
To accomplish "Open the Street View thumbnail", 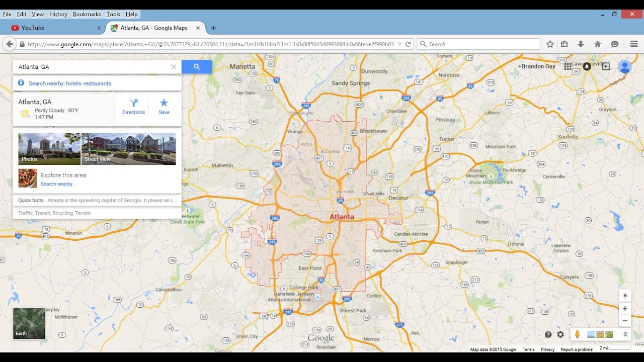I will pyautogui.click(x=129, y=149).
